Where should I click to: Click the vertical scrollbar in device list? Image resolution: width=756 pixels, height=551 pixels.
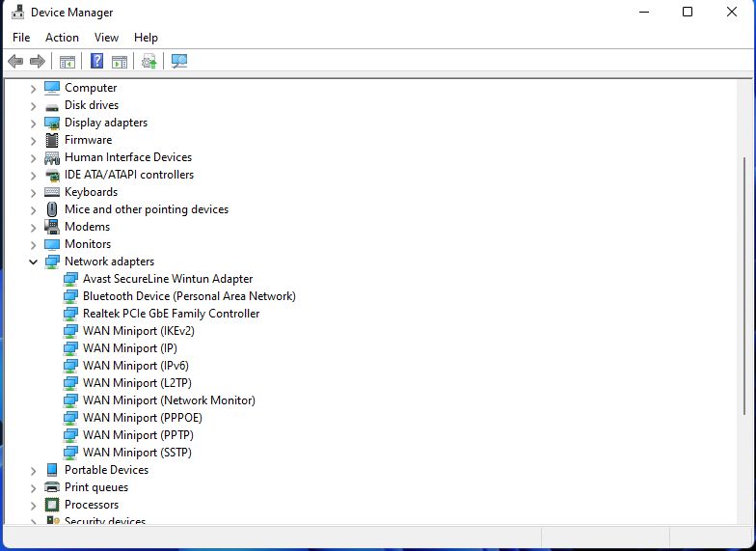pyautogui.click(x=742, y=289)
